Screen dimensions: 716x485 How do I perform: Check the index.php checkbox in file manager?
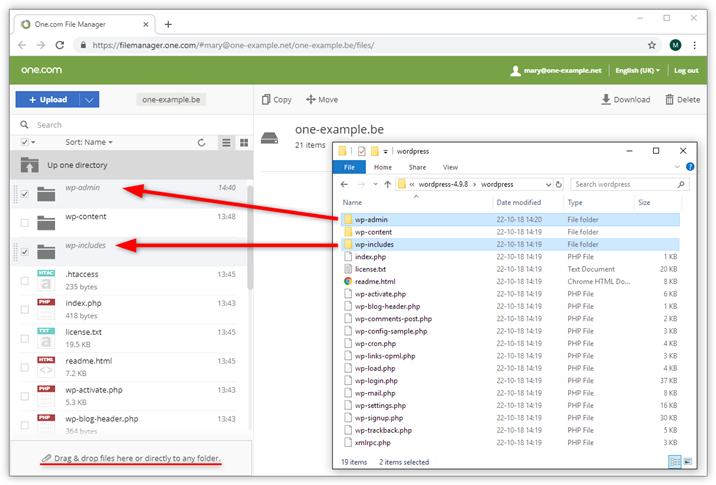(x=25, y=310)
